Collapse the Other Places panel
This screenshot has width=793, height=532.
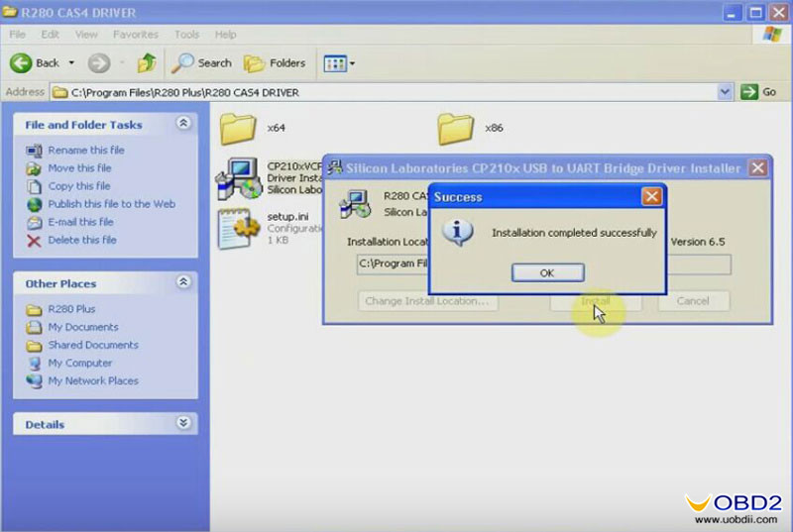click(183, 281)
